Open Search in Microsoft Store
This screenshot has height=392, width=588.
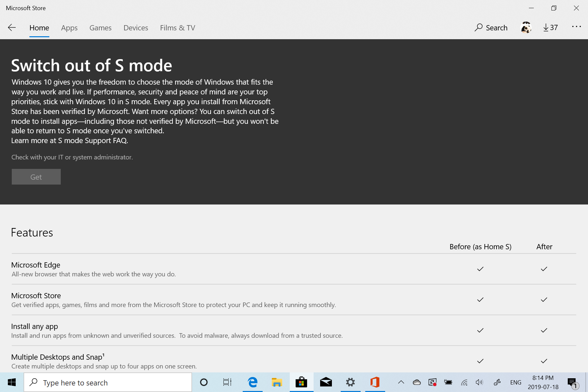click(x=491, y=28)
